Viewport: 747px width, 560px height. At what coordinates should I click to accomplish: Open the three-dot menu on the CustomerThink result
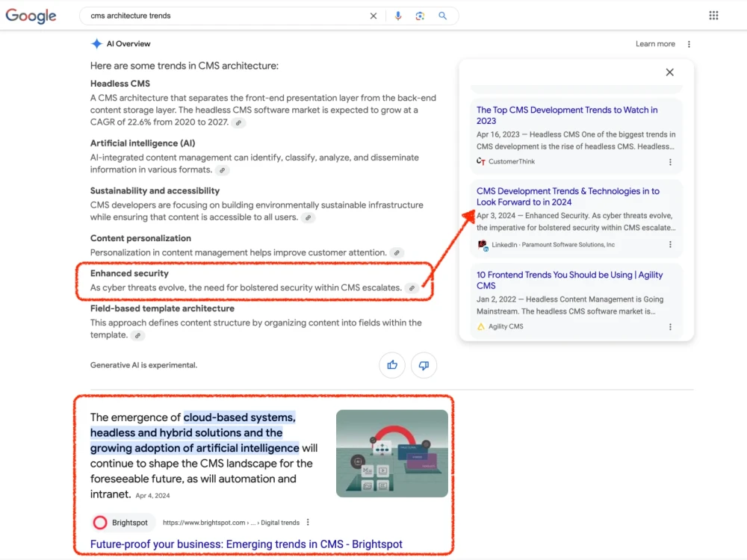coord(670,161)
